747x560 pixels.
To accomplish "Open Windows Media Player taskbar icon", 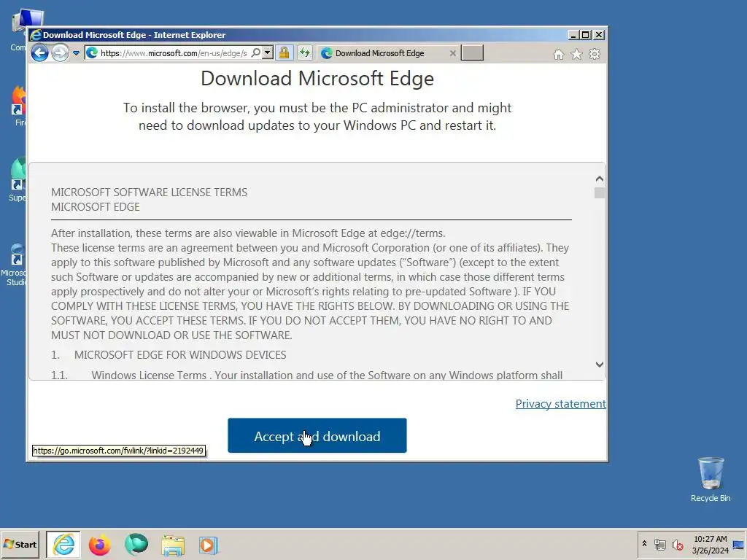I will (208, 545).
